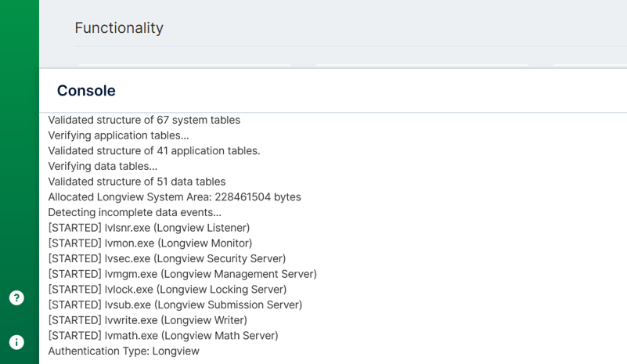Image resolution: width=627 pixels, height=364 pixels.
Task: Select the lvmon.exe Longview Monitor line
Action: (x=150, y=243)
